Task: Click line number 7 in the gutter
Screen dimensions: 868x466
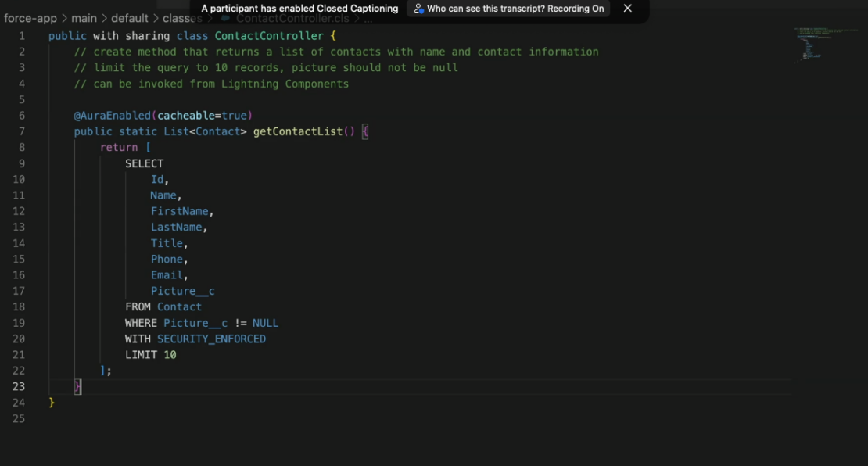Action: [21, 131]
